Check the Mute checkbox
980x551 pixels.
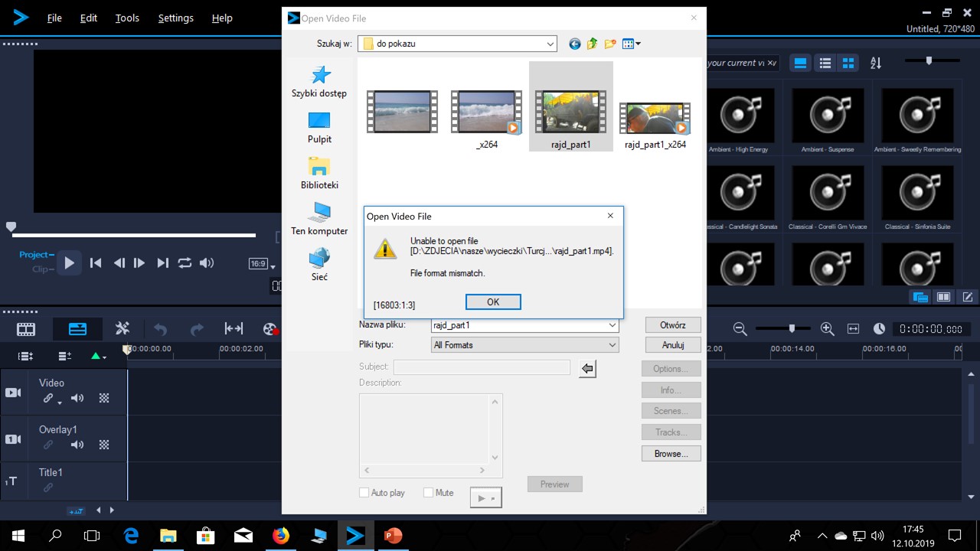coord(429,493)
